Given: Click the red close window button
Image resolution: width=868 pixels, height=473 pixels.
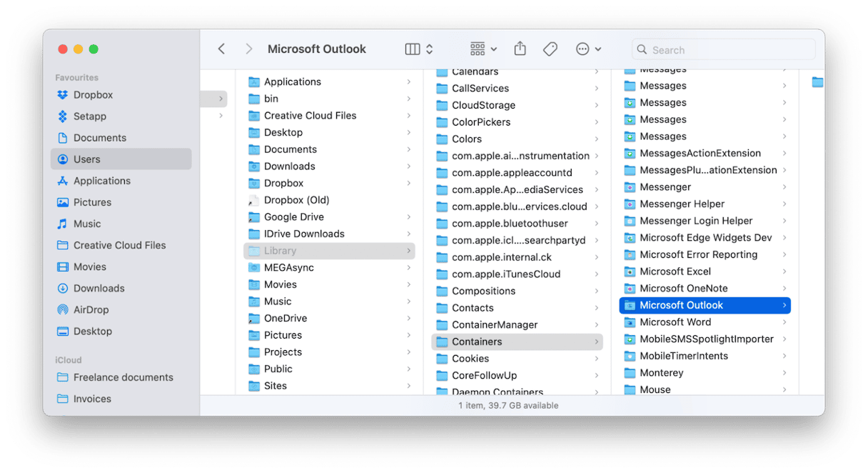Looking at the screenshot, I should click(x=63, y=49).
